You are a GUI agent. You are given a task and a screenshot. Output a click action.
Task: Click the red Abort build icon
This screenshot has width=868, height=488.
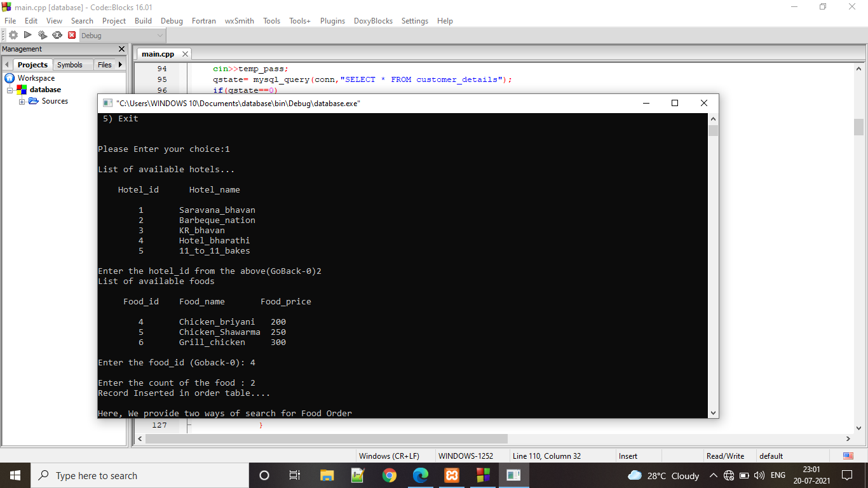coord(72,35)
